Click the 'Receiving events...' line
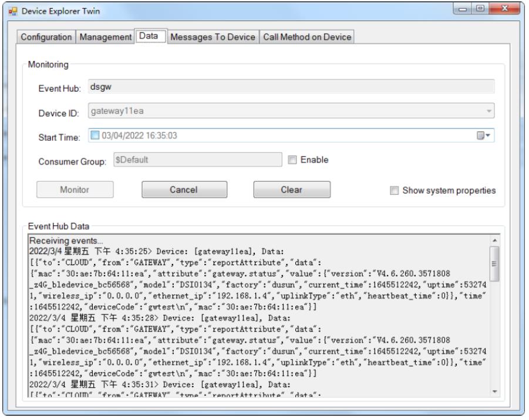Screen dimensions: 529x420 [x=66, y=241]
